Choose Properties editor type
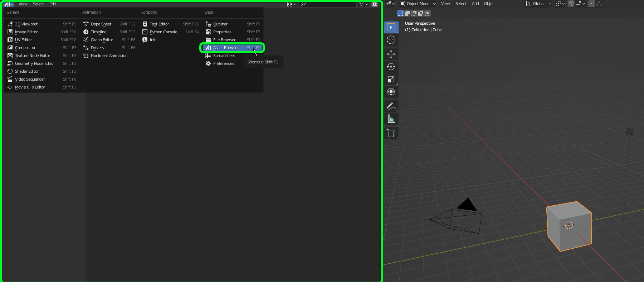Screen dimensions: 644x282 [x=233, y=32]
